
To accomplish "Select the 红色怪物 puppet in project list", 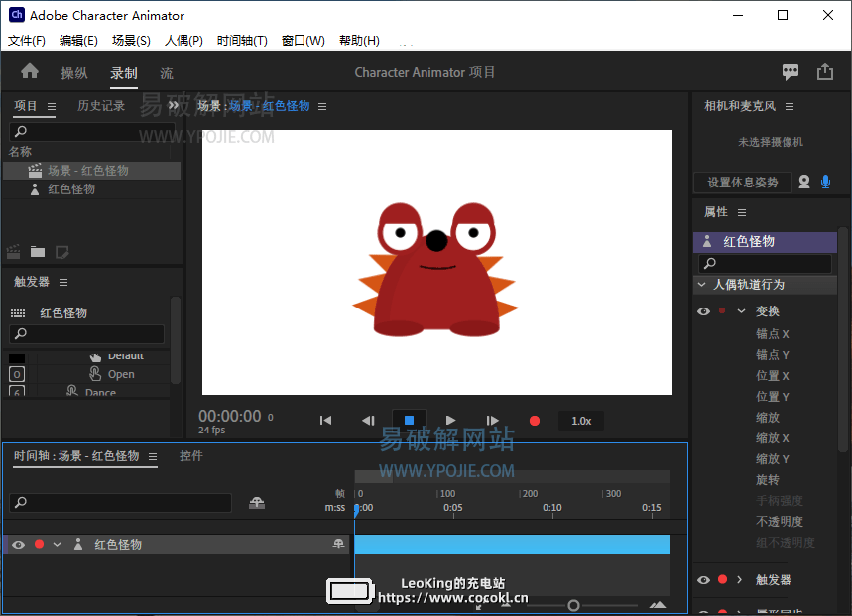I will [92, 189].
